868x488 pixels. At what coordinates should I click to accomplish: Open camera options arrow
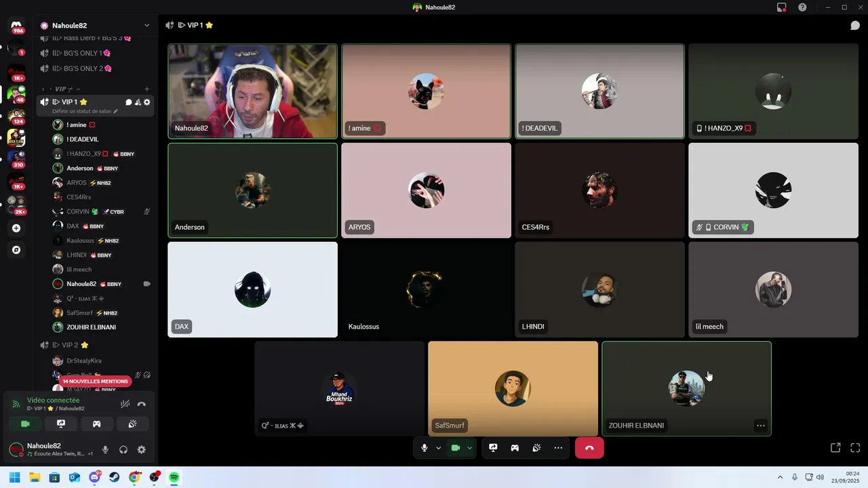469,448
